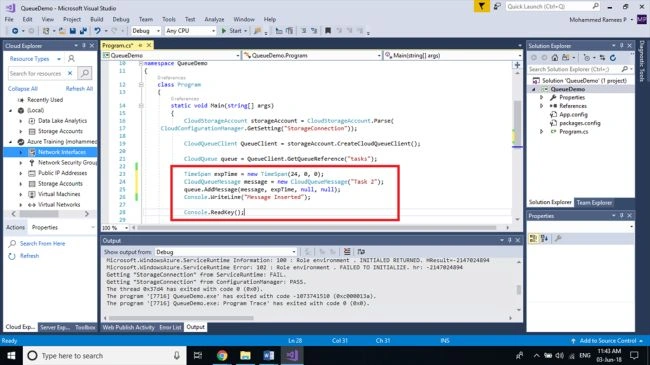650x365 pixels.
Task: Open the Tools menu
Action: [169, 19]
